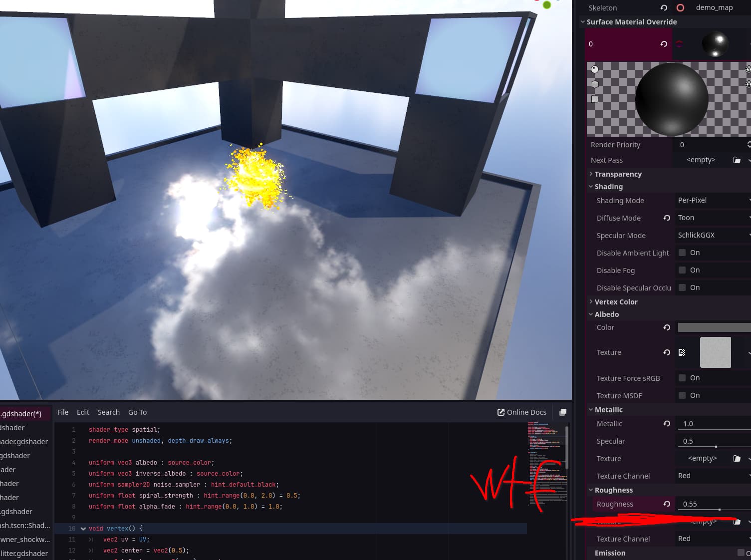Open the Go To menu
Image resolution: width=751 pixels, height=560 pixels.
pyautogui.click(x=137, y=412)
